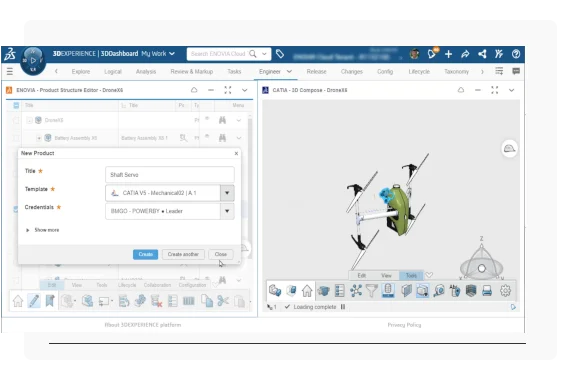Image resolution: width=570 pixels, height=380 pixels.
Task: Click the measure tape icon in 3D Compose
Action: (439, 291)
